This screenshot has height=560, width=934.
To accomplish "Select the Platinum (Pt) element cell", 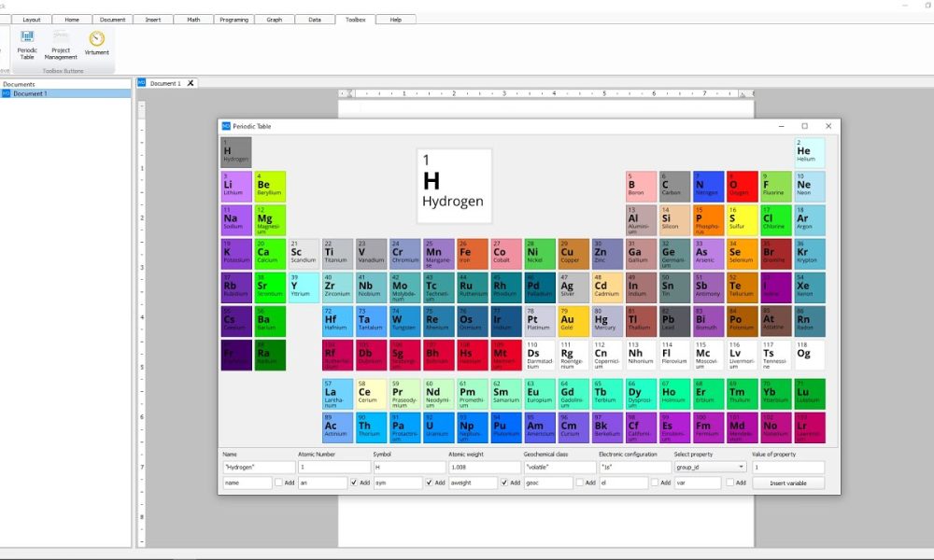I will pos(540,321).
